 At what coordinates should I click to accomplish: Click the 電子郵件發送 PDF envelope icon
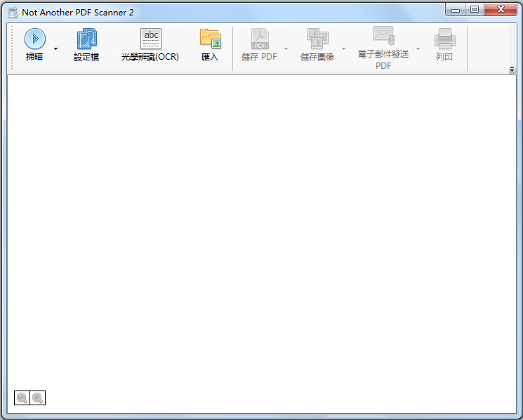click(383, 35)
